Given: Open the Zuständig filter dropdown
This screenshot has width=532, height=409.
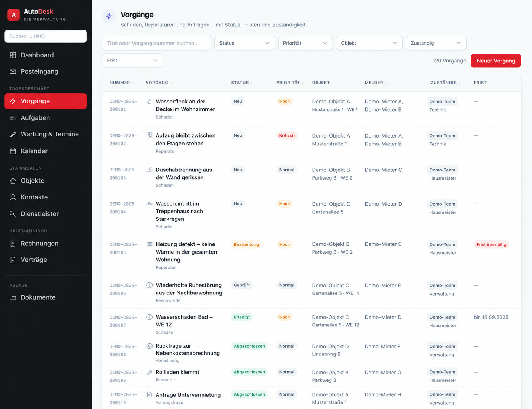Looking at the screenshot, I should click(x=436, y=43).
